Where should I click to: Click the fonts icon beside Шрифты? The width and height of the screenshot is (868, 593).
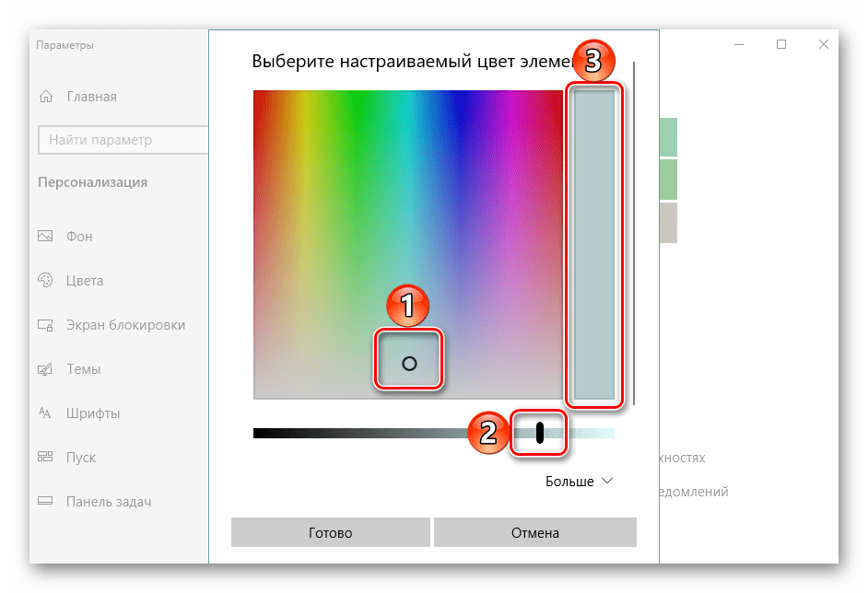coord(45,413)
